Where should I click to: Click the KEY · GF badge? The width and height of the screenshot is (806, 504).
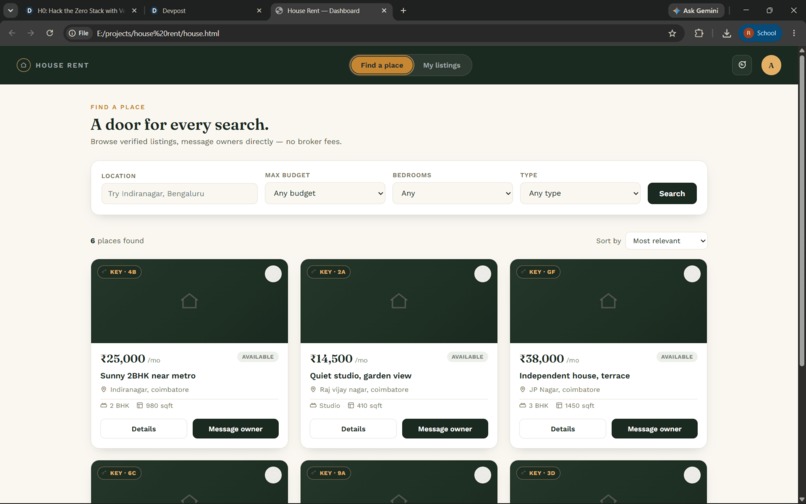(538, 272)
